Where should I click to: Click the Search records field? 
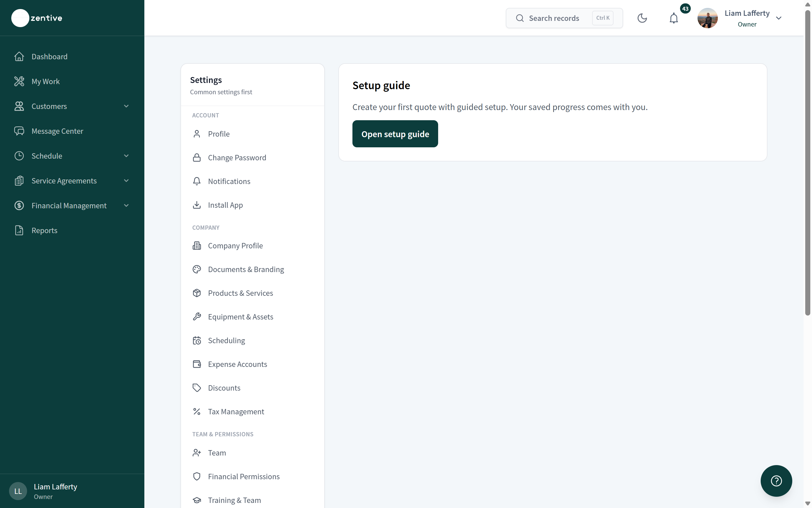[x=564, y=18]
